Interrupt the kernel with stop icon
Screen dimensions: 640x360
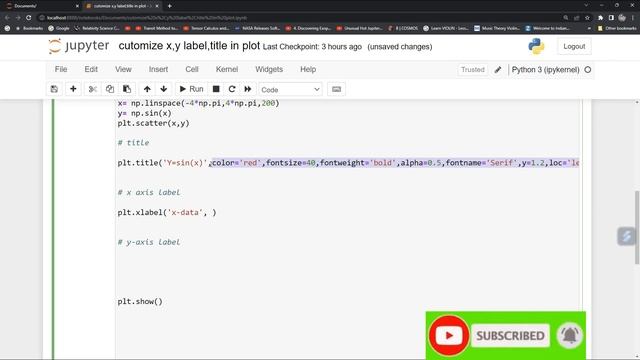click(216, 89)
